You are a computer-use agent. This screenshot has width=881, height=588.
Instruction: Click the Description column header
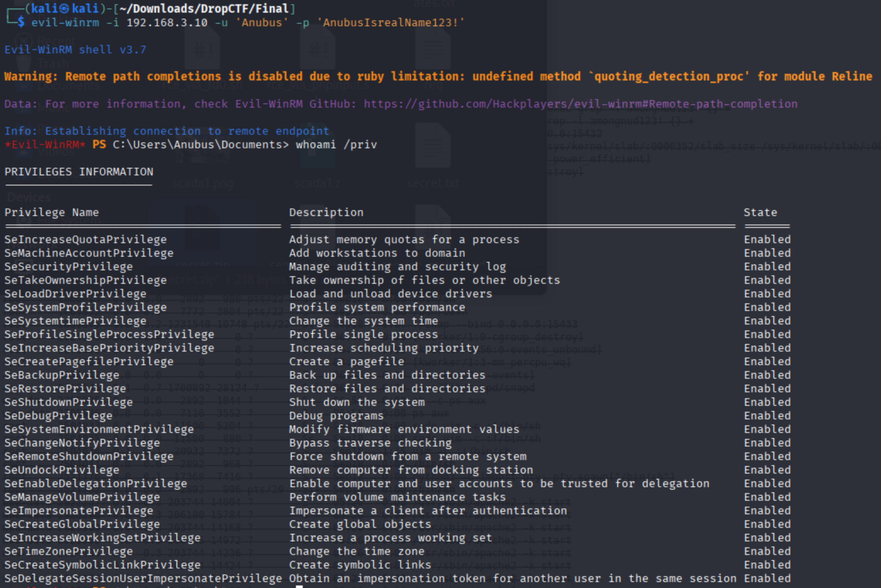tap(326, 213)
